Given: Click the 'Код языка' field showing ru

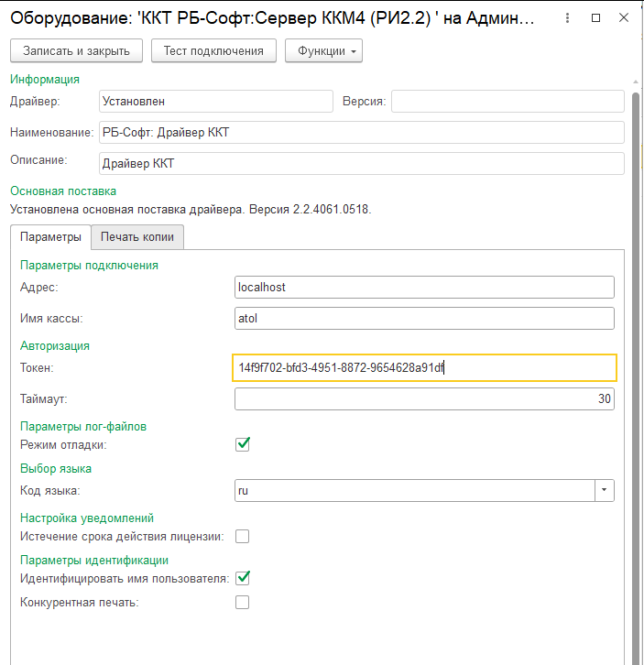Looking at the screenshot, I should pos(414,490).
